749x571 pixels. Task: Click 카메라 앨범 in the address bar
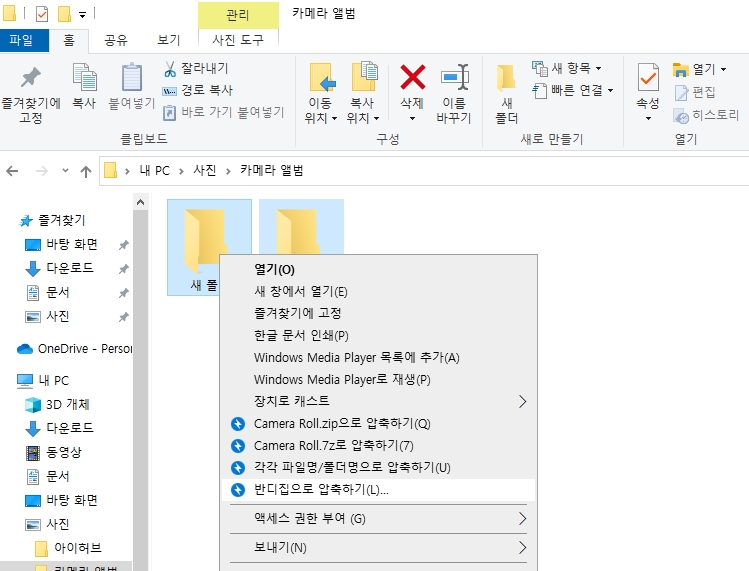coord(271,171)
